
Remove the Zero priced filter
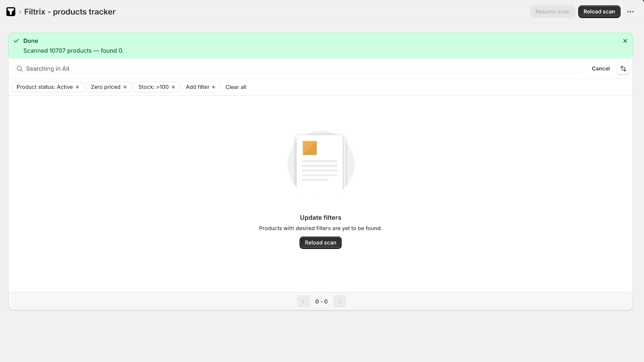125,87
